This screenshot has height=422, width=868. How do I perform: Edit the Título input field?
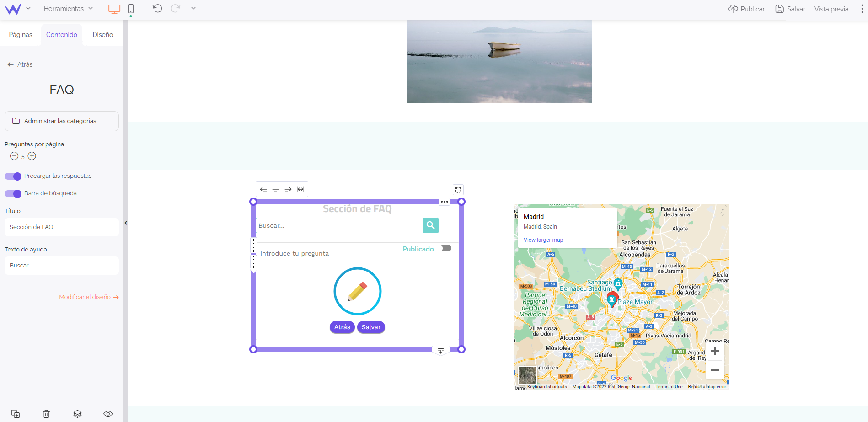(62, 227)
